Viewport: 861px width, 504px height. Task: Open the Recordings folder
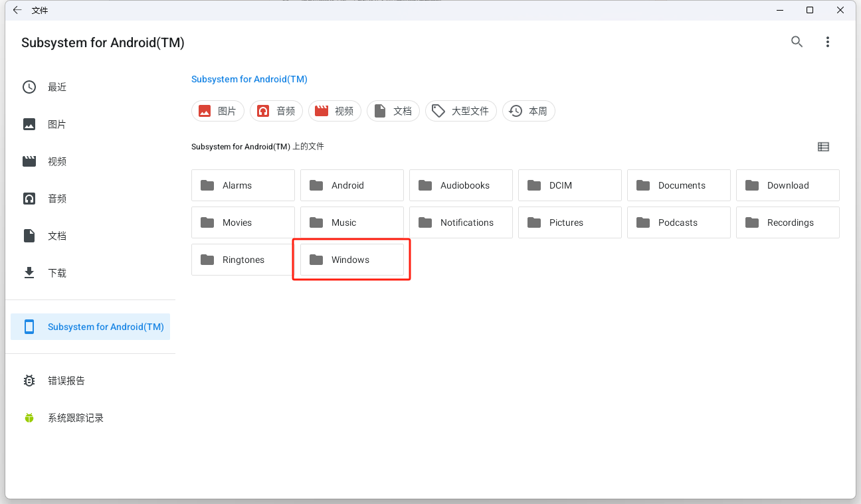(x=788, y=222)
